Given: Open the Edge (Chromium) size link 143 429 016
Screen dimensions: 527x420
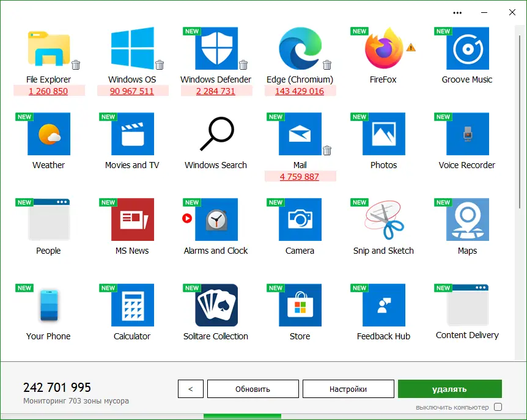Looking at the screenshot, I should pos(300,91).
